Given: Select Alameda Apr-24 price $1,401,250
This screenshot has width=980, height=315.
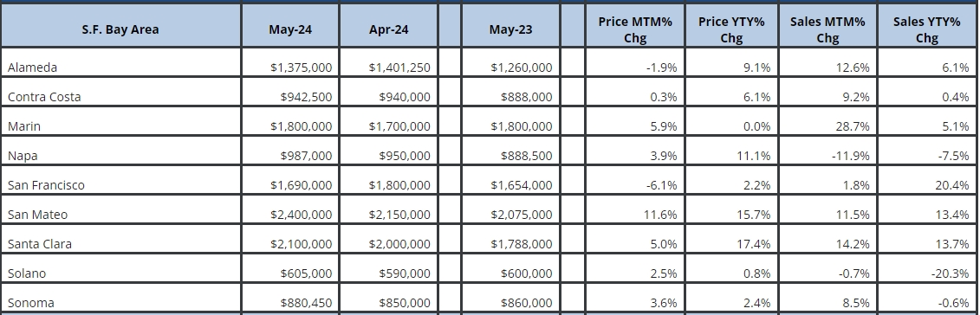Looking at the screenshot, I should coord(399,67).
